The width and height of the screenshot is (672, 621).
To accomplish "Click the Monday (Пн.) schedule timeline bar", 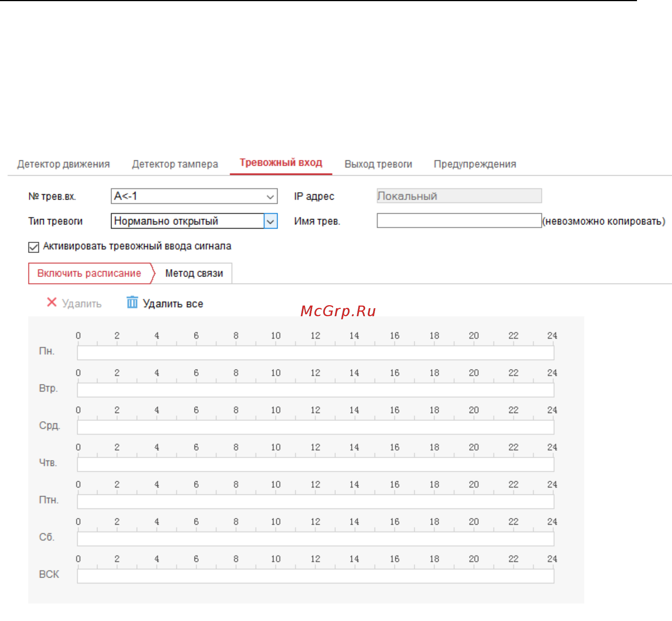I will pos(316,353).
